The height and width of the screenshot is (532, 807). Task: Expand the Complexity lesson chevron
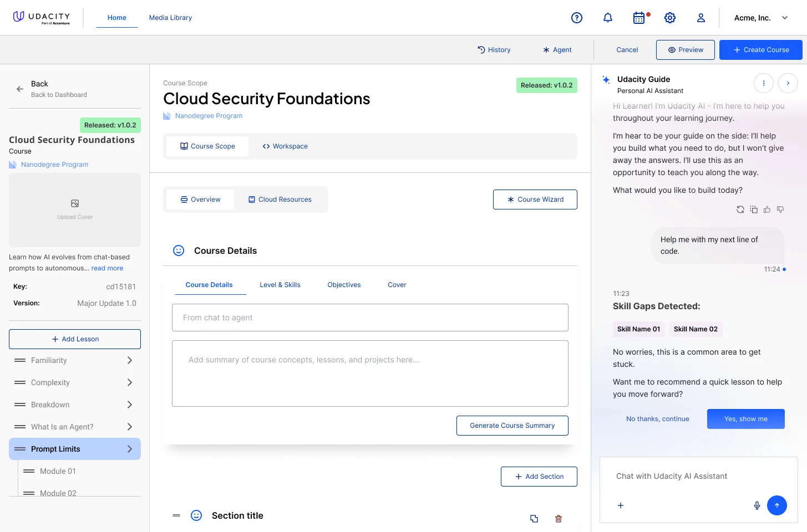[x=130, y=382]
